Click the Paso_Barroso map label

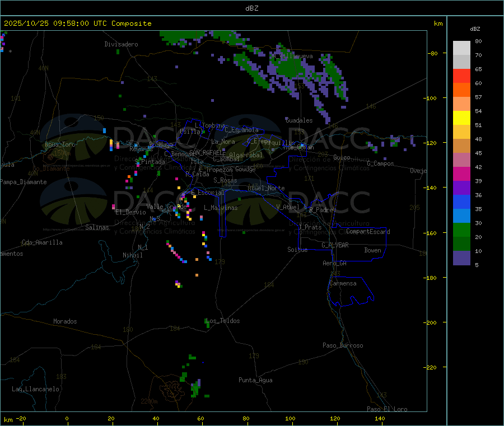point(343,346)
